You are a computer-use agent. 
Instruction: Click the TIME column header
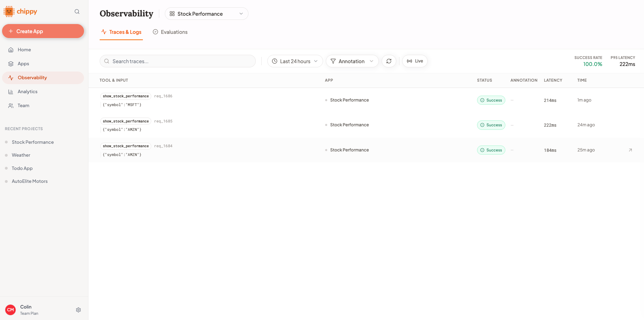582,80
